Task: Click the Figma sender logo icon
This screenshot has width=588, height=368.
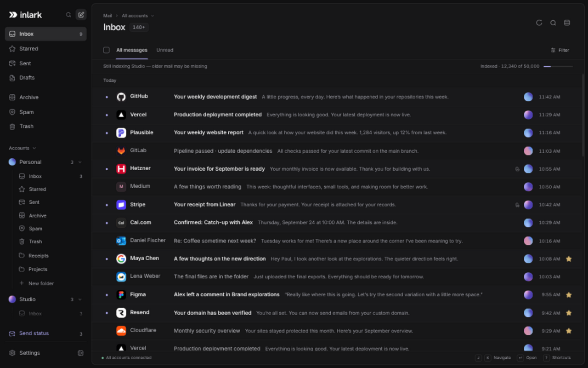Action: point(121,295)
